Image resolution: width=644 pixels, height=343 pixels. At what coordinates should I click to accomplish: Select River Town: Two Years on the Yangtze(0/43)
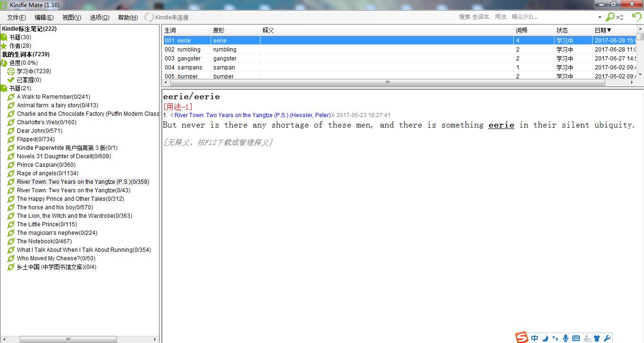click(x=74, y=190)
